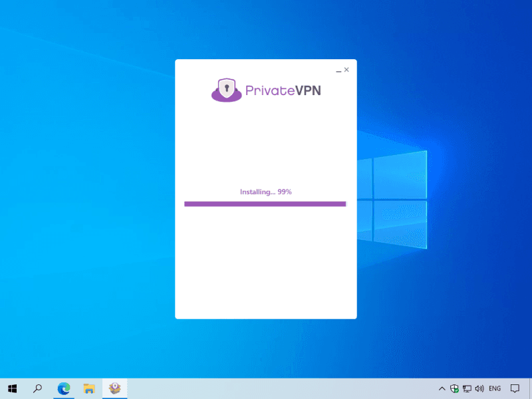
Task: Open the Action Center notifications icon
Action: click(515, 388)
